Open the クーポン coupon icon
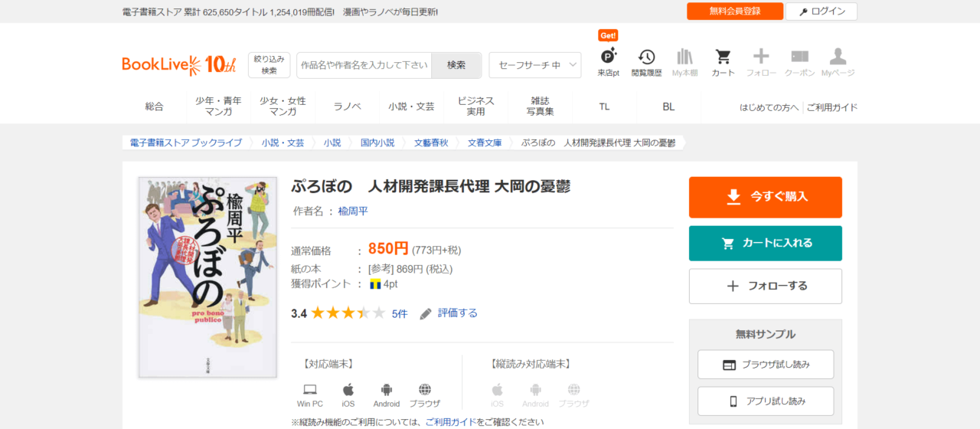Screen dimensions: 980x429 click(x=799, y=61)
